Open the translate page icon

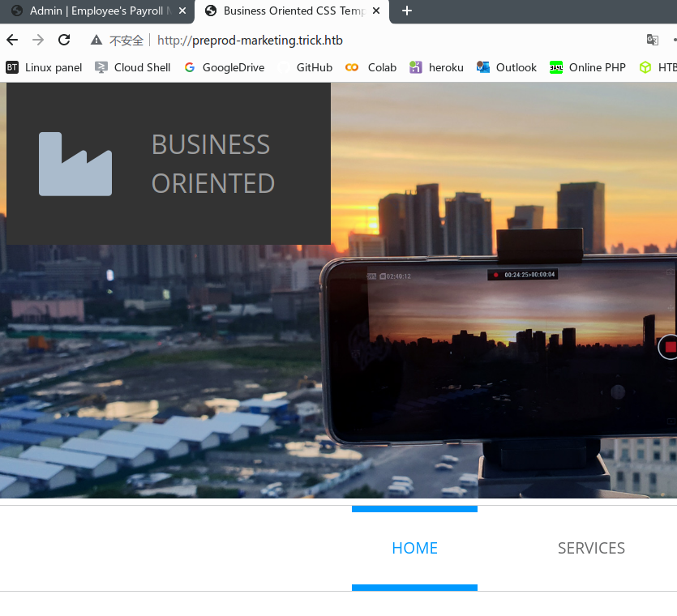pyautogui.click(x=652, y=41)
